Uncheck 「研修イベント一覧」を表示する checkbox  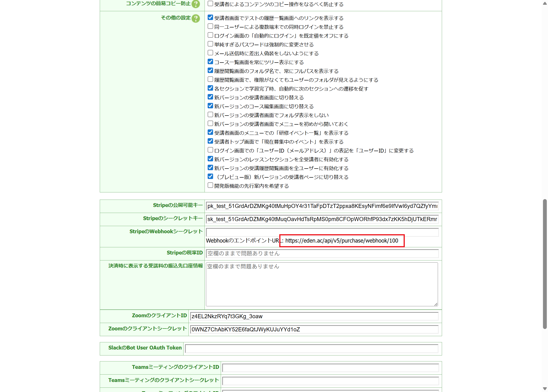tap(210, 132)
